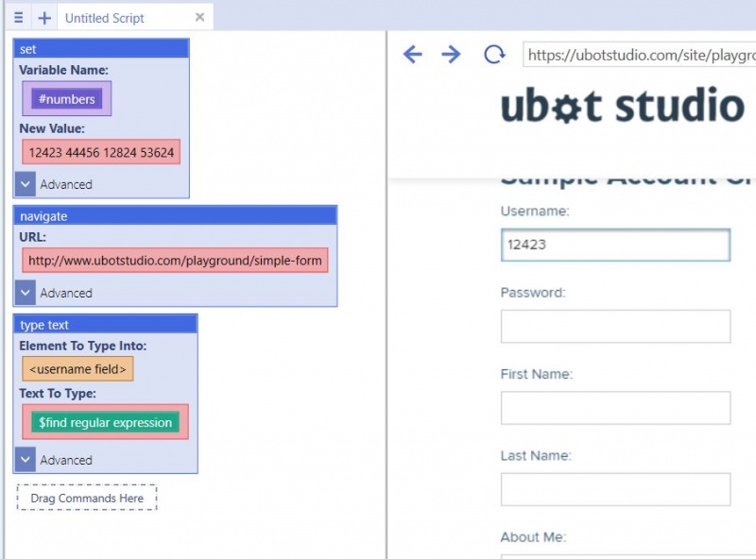
Task: Click the Password: label on the form
Action: [x=533, y=293]
